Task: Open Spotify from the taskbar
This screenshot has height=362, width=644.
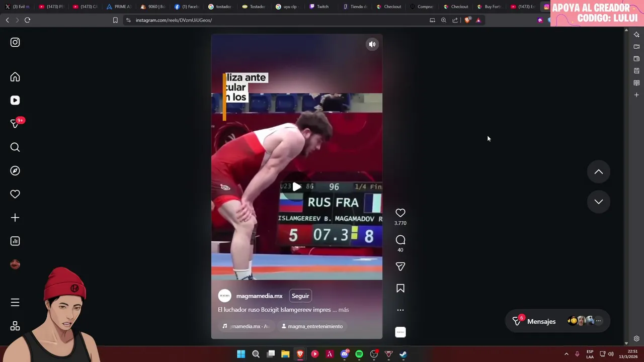Action: pyautogui.click(x=359, y=354)
